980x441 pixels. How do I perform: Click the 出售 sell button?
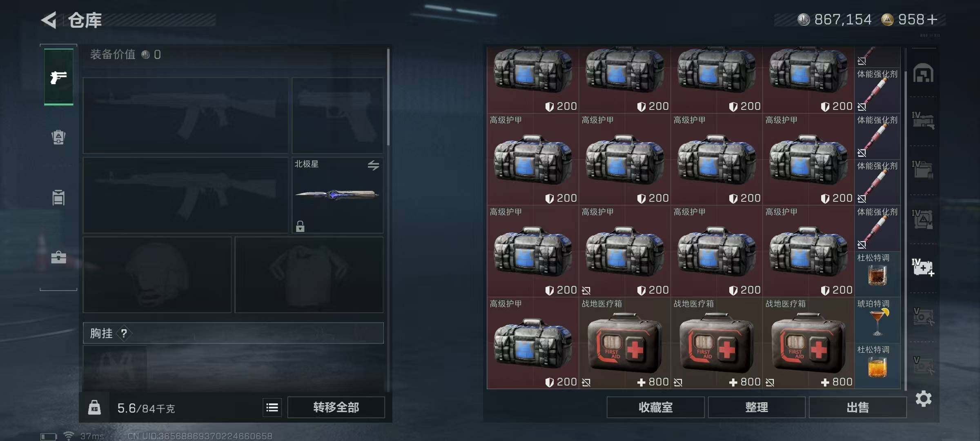[x=857, y=407]
